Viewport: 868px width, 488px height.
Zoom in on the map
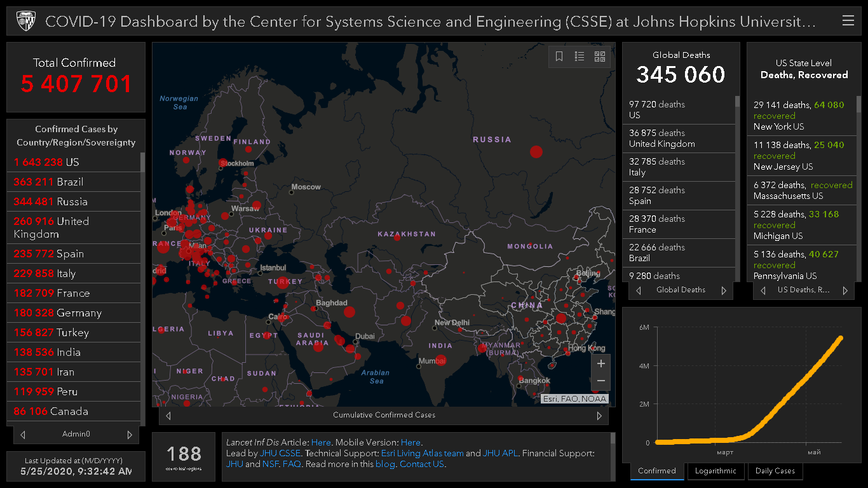(600, 364)
